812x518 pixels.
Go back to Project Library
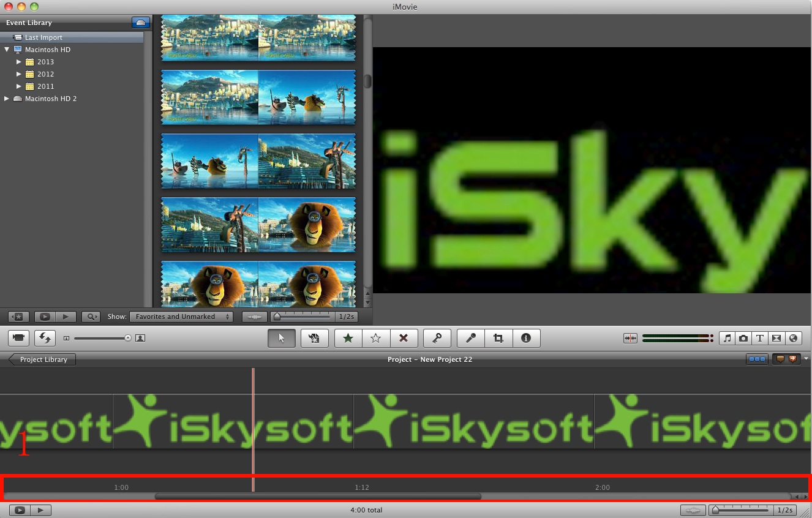tap(42, 359)
